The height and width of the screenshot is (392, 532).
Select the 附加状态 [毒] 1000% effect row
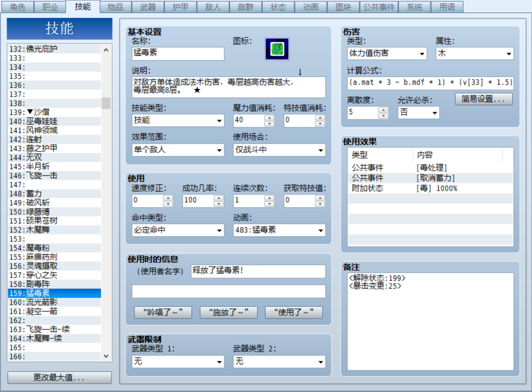(x=430, y=188)
